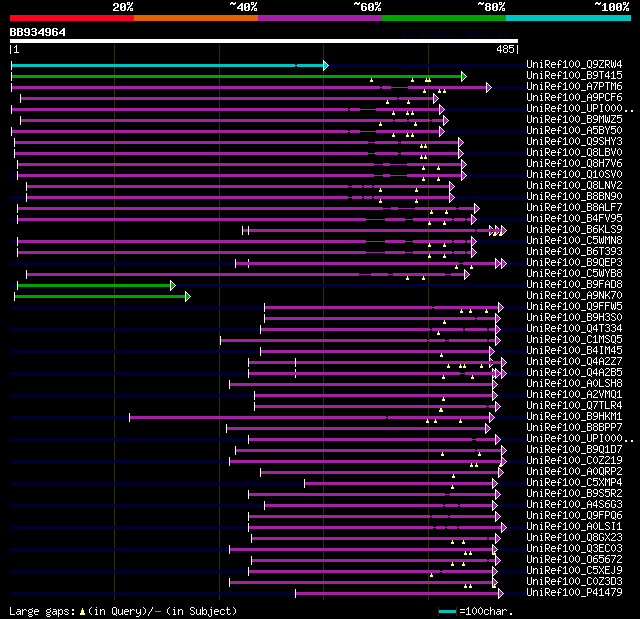The image size is (640, 619).
Task: Select the UniRef100_Q4A2B5 label
Action: 574,373
